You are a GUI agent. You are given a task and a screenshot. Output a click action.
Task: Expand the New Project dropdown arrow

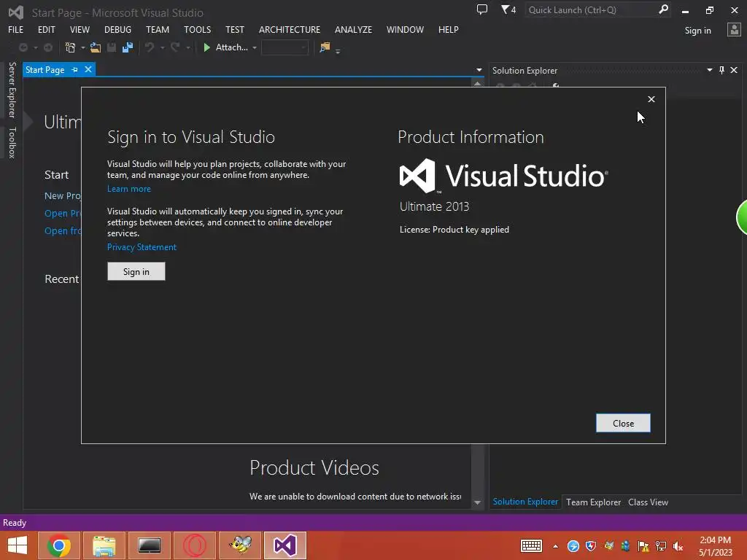83,47
